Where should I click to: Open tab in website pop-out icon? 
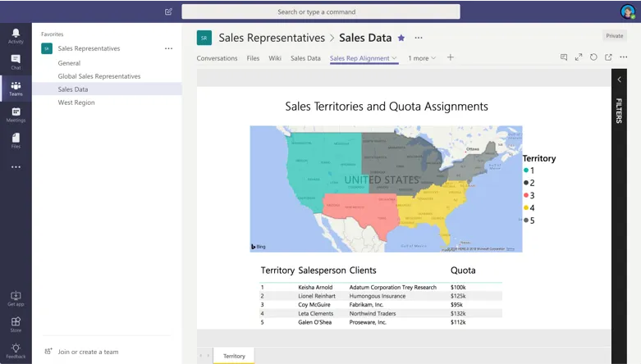tap(608, 57)
